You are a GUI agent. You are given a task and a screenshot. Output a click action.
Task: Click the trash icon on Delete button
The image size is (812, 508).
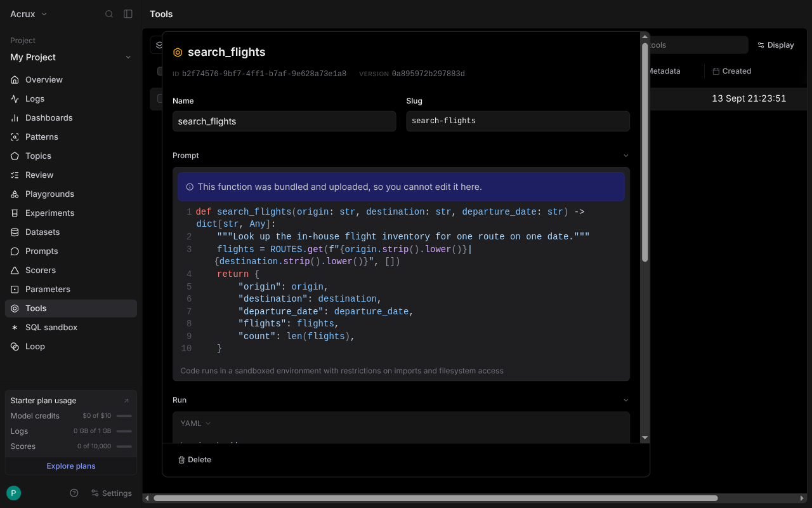pos(181,460)
